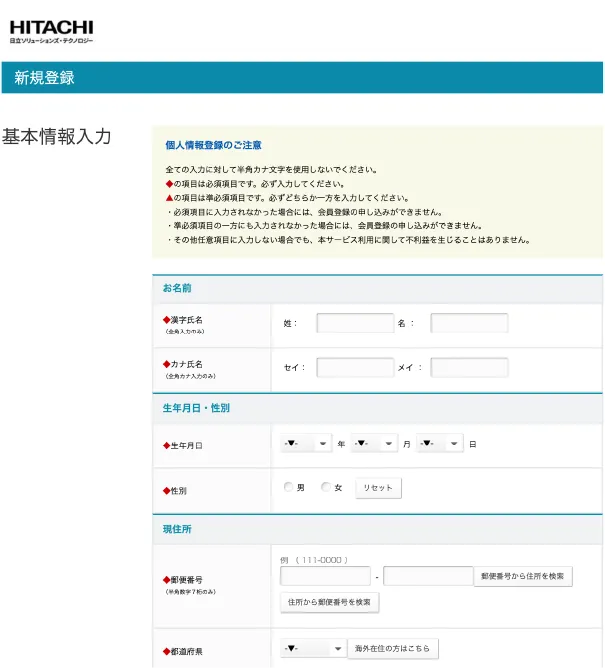Select the 男 (male) radio button
Screen dimensions: 605x668
289,488
